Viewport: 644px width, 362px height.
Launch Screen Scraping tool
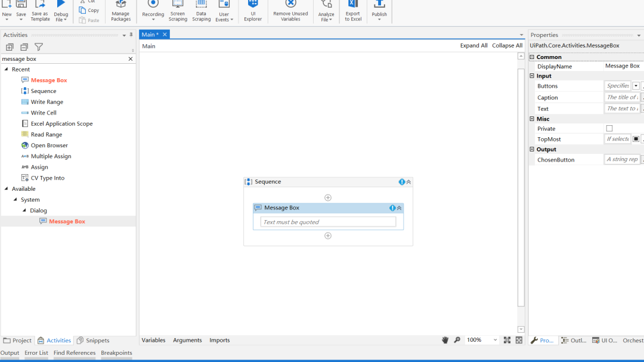point(178,11)
